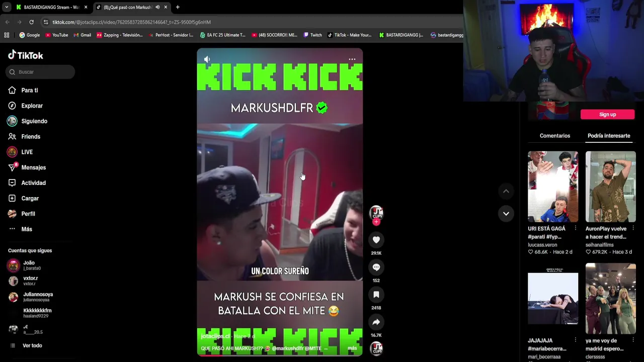This screenshot has height=362, width=644.
Task: Open Perfil page
Action: pos(22,214)
